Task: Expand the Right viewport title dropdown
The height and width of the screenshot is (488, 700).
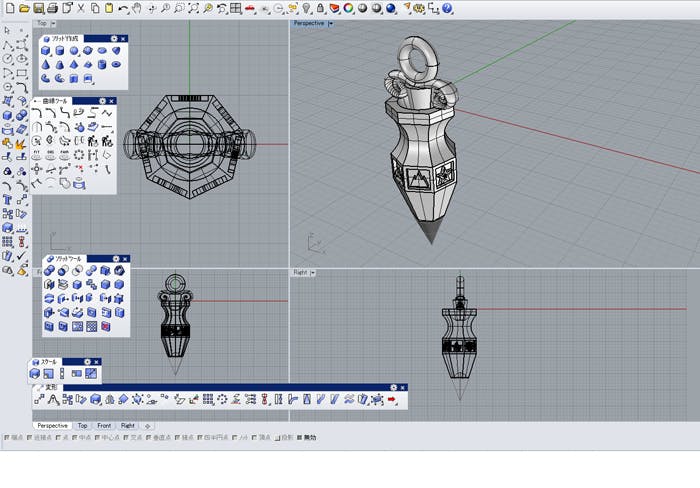Action: [x=312, y=272]
